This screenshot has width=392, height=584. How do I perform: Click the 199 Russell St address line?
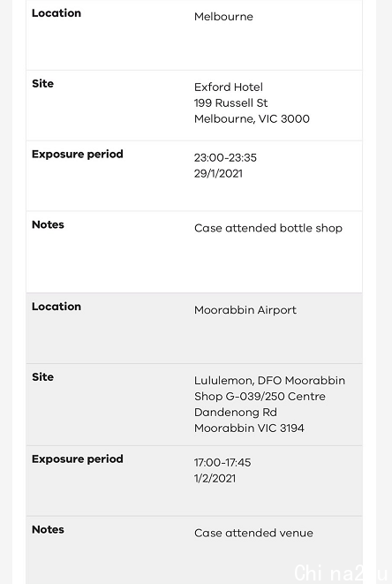(230, 103)
